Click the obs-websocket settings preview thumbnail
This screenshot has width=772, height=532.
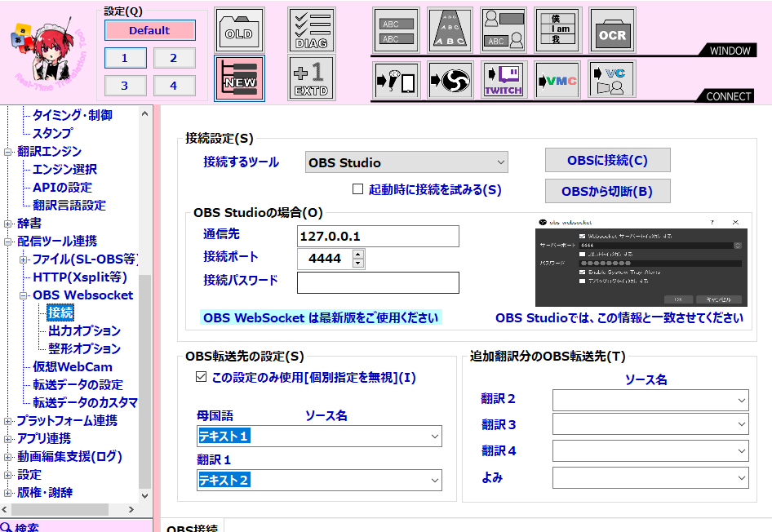[641, 262]
